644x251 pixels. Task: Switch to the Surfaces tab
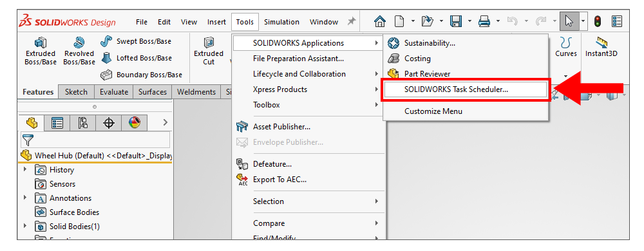[153, 92]
